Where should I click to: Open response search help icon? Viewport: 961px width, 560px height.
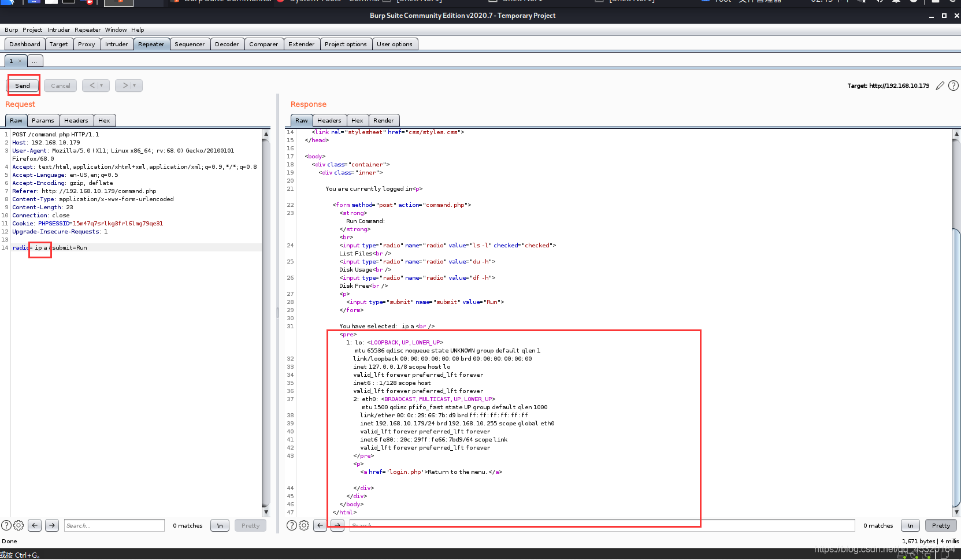tap(292, 525)
